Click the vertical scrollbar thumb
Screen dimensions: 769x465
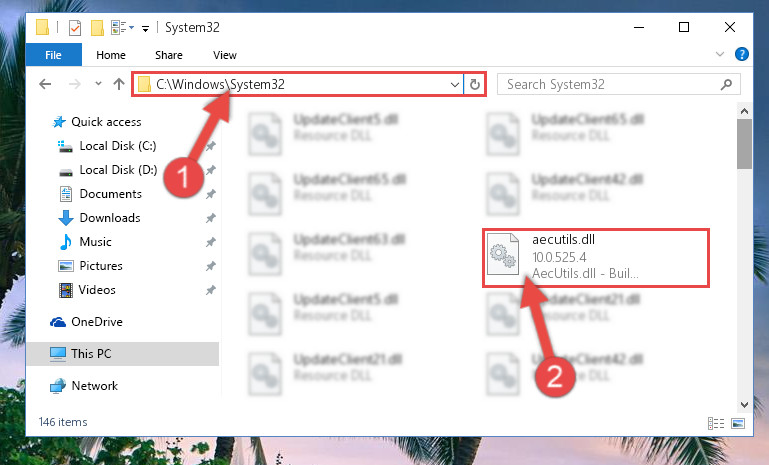point(744,144)
